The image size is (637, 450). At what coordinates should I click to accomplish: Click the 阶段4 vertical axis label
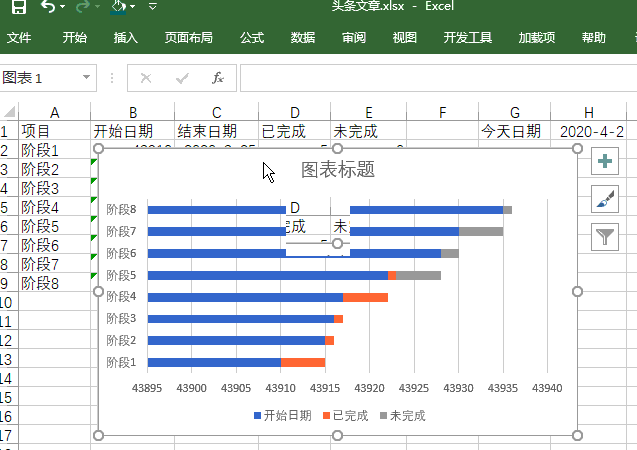tap(121, 297)
